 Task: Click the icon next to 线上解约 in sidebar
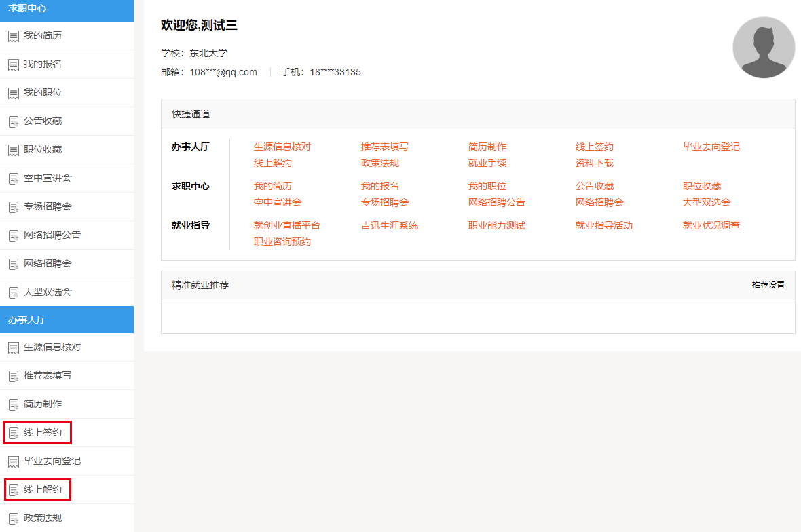click(x=13, y=490)
